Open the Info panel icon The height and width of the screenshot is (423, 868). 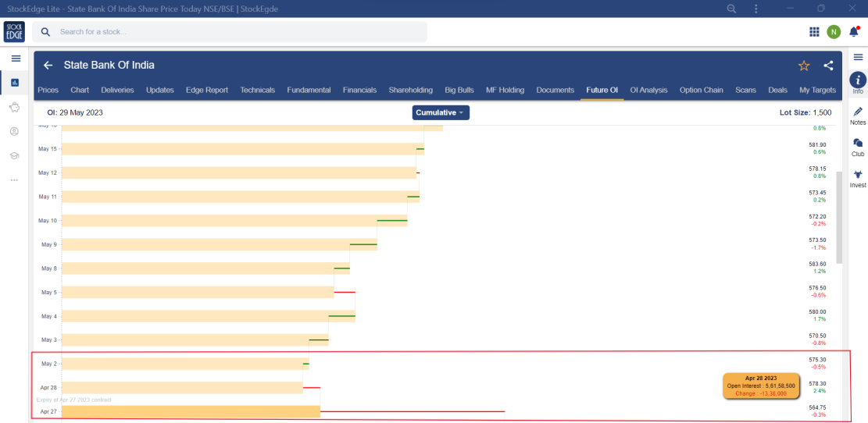coord(858,80)
